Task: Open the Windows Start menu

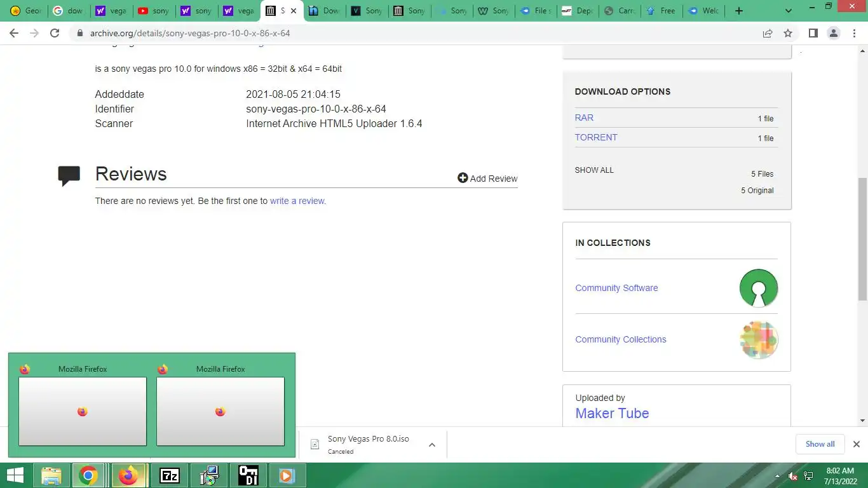Action: pos(15,475)
